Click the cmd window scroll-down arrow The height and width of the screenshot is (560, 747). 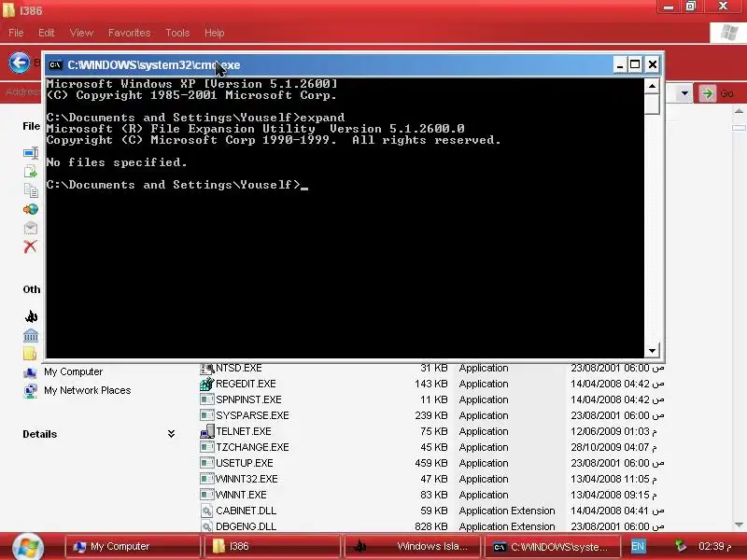click(652, 351)
